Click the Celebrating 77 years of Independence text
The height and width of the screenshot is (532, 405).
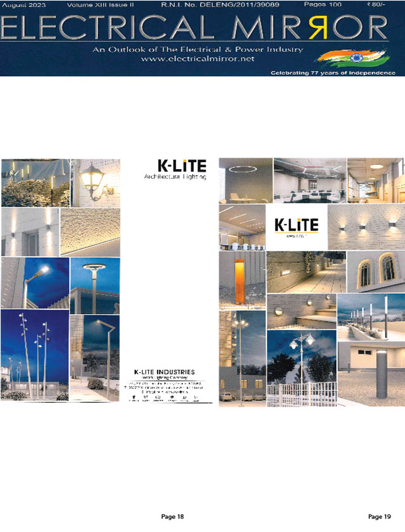pos(332,73)
